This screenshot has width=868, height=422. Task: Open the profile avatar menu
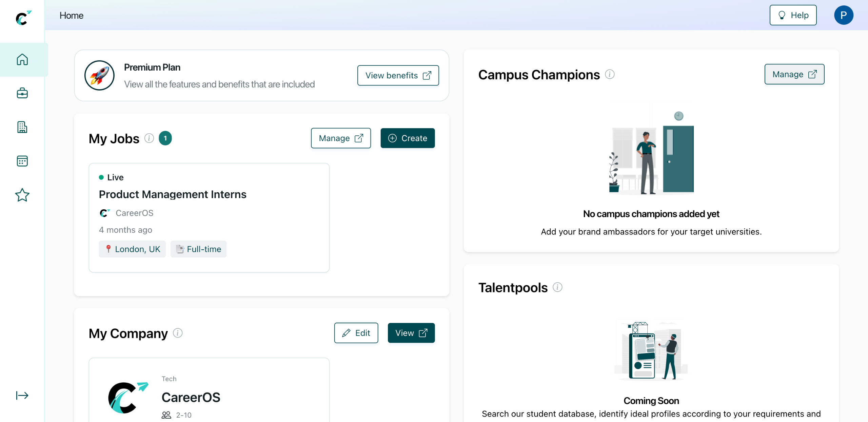pos(843,15)
